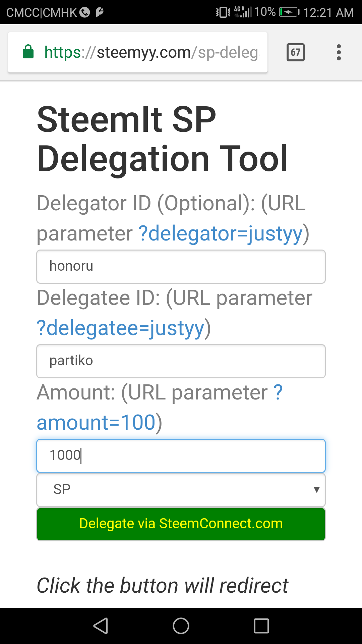Follow the ?delegatee=justyy link

(121, 328)
